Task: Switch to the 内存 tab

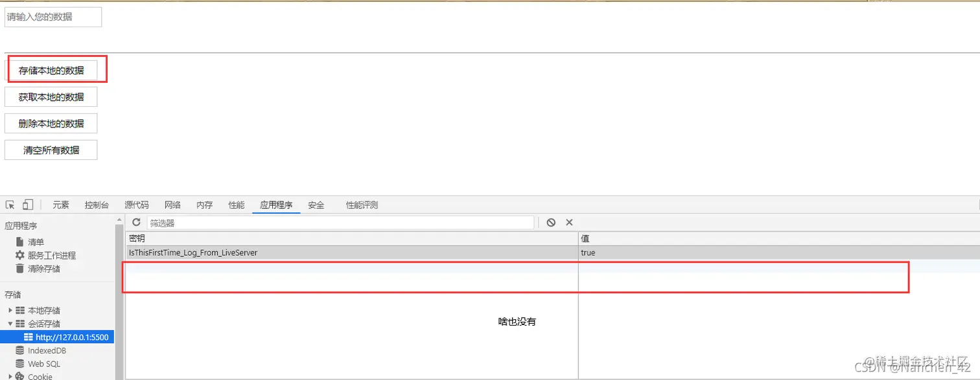Action: 205,205
